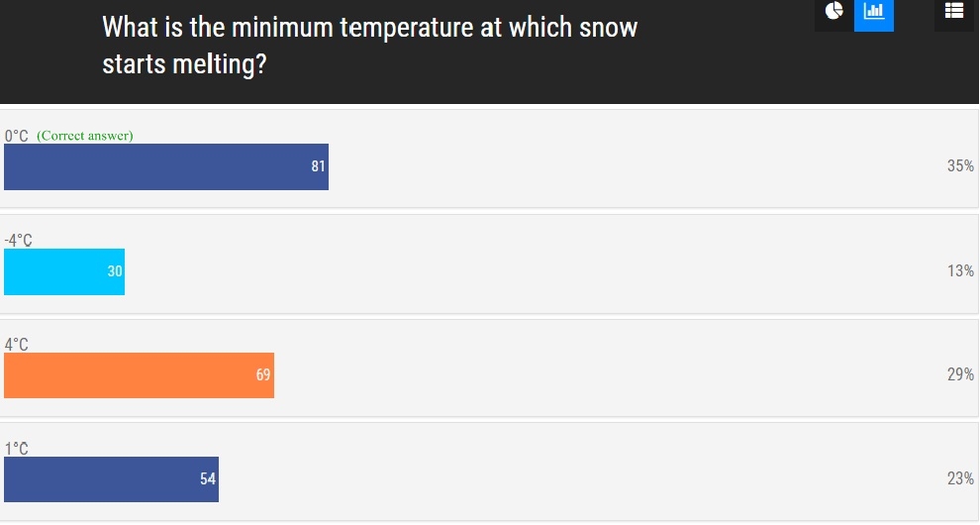980x525 pixels.
Task: Select the 0°C answer label
Action: (16, 136)
